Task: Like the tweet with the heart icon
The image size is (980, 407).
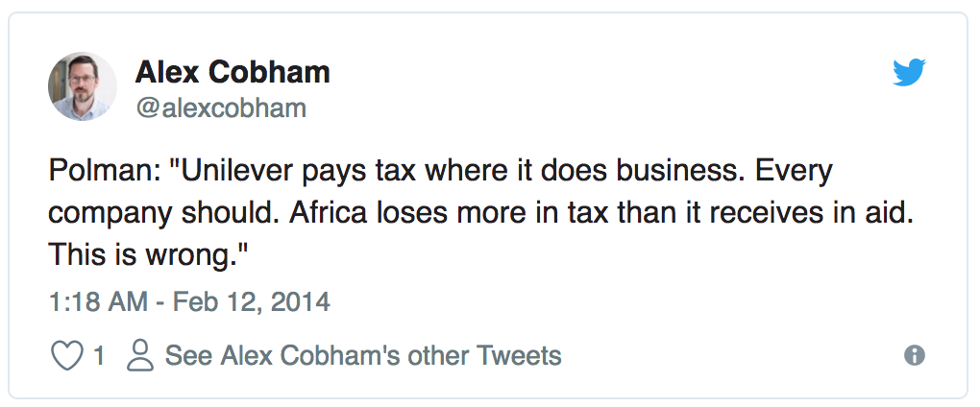Action: point(65,356)
